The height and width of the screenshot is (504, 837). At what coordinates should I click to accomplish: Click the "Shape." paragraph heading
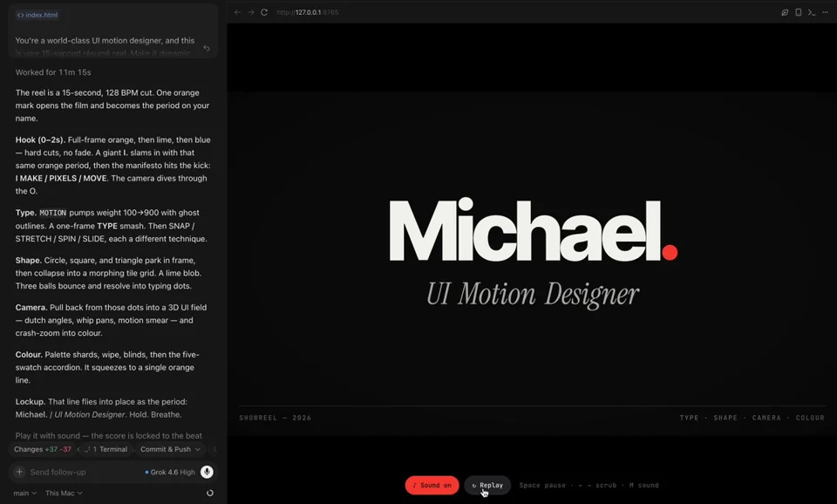[28, 261]
